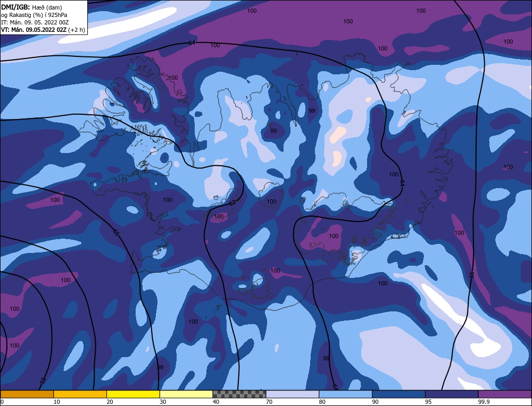Click the '56' contour line label
The image size is (532, 406).
coord(43,380)
